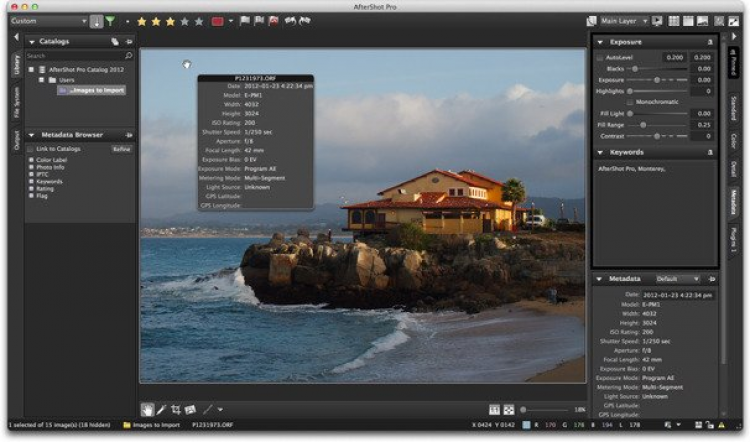Select AfterShot Pro Catalog 2012

click(x=86, y=69)
